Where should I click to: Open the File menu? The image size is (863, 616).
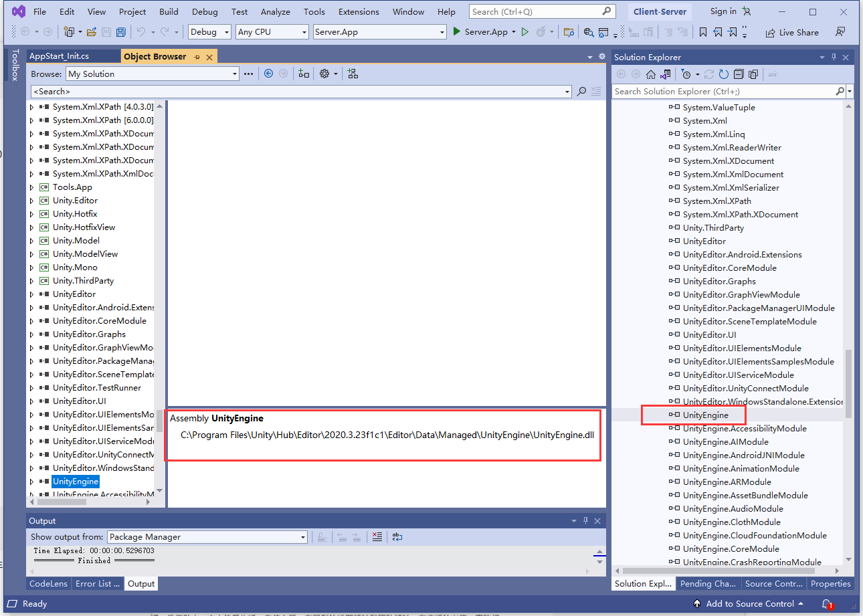(39, 11)
